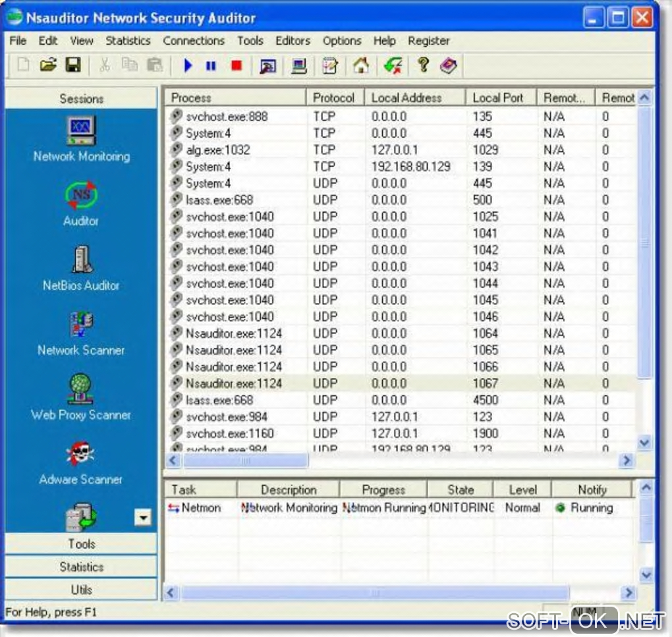This screenshot has width=672, height=637.
Task: Open Network Monitoring in the Sessions panel
Action: click(x=82, y=139)
